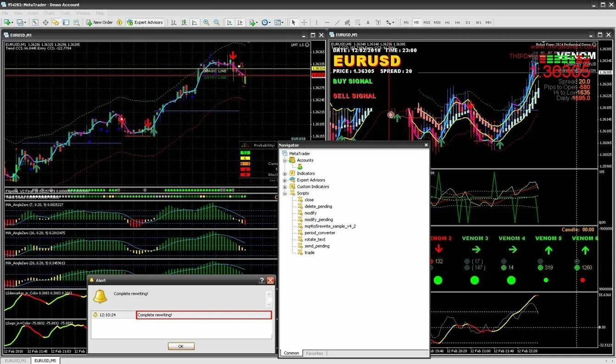Open the Tools menu
The width and height of the screenshot is (616, 364).
coord(66,13)
